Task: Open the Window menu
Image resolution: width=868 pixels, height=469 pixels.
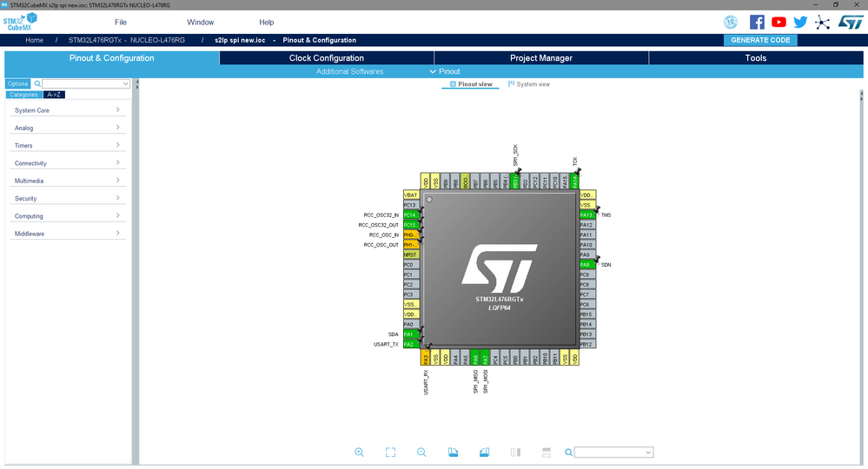Action: [x=201, y=22]
